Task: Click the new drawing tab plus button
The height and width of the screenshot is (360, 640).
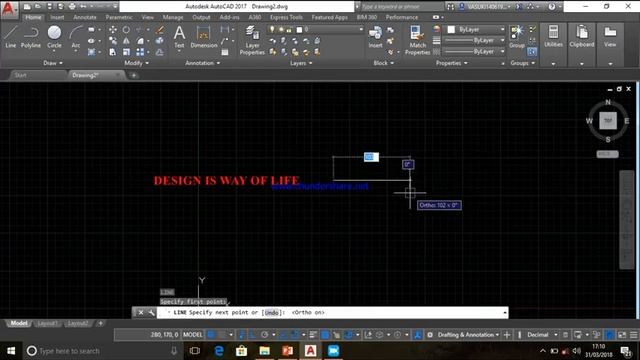Action: point(133,75)
